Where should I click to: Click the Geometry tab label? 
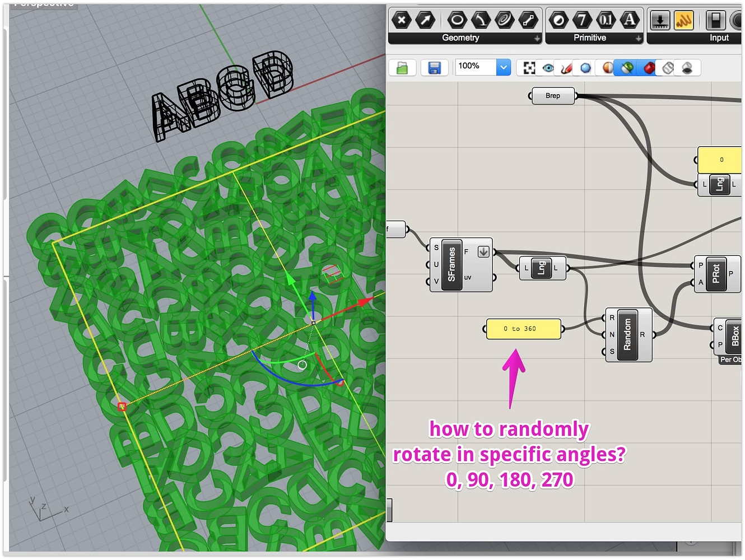click(460, 38)
